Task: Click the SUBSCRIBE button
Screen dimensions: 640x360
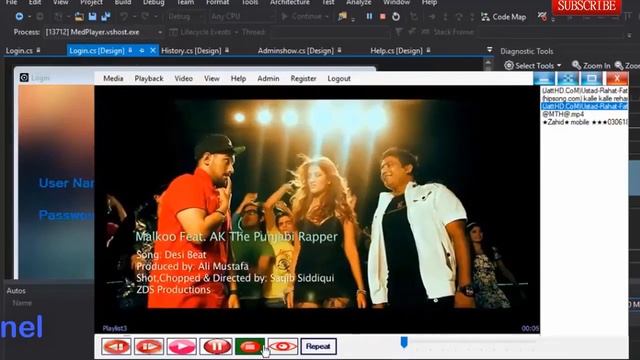Action: click(x=587, y=6)
